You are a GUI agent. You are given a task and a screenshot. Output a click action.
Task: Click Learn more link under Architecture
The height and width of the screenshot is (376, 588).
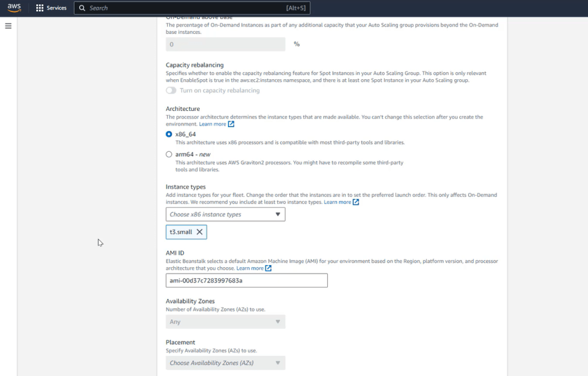212,124
